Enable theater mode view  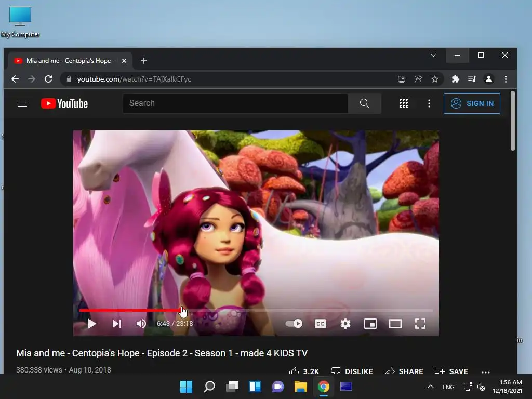pyautogui.click(x=395, y=324)
